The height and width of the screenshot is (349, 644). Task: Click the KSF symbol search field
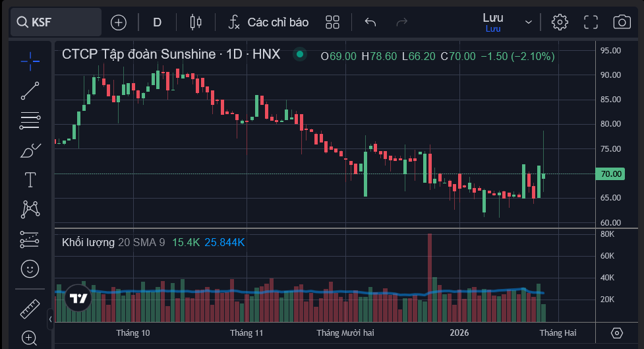point(56,22)
